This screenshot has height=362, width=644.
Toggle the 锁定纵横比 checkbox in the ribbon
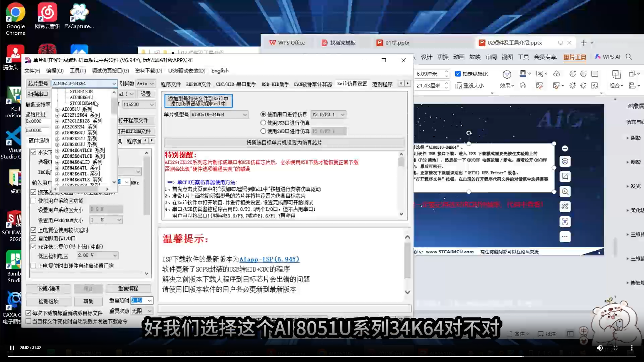458,73
